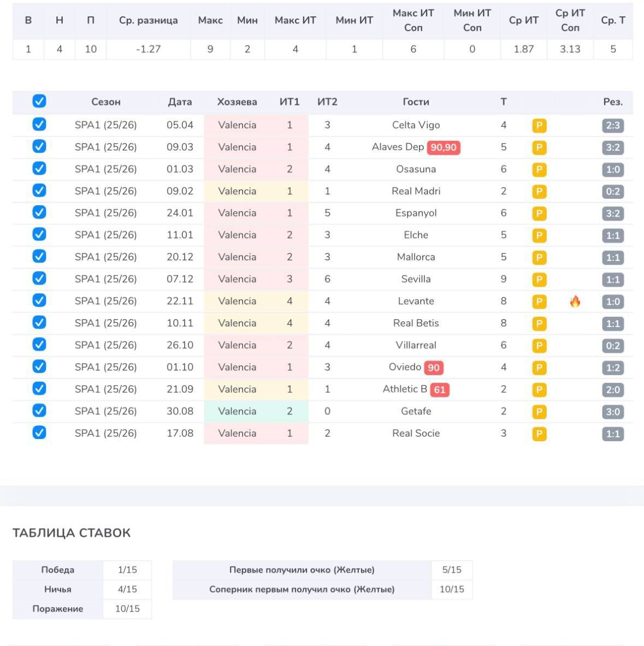The height and width of the screenshot is (646, 644).
Task: Toggle the select-all checkbox in table header
Action: coord(39,101)
